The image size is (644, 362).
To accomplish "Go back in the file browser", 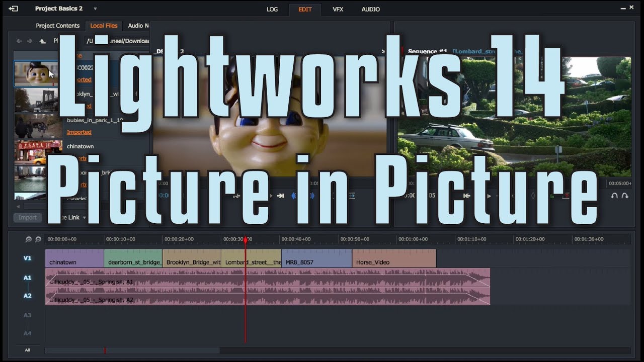I will [19, 41].
